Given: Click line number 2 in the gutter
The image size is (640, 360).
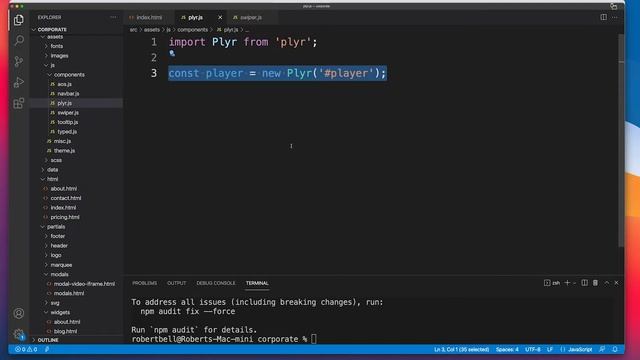Looking at the screenshot, I should (154, 58).
